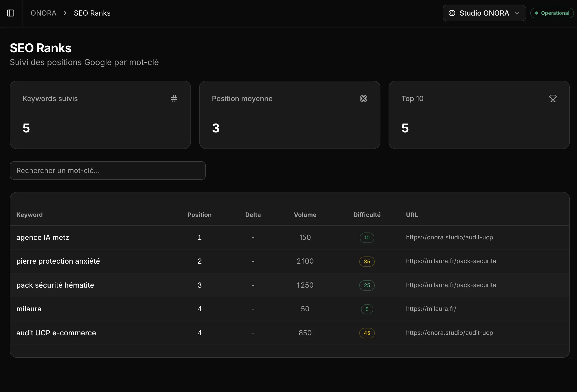This screenshot has height=392, width=577.
Task: Click the trophy icon on the Top 10 card
Action: tap(553, 99)
